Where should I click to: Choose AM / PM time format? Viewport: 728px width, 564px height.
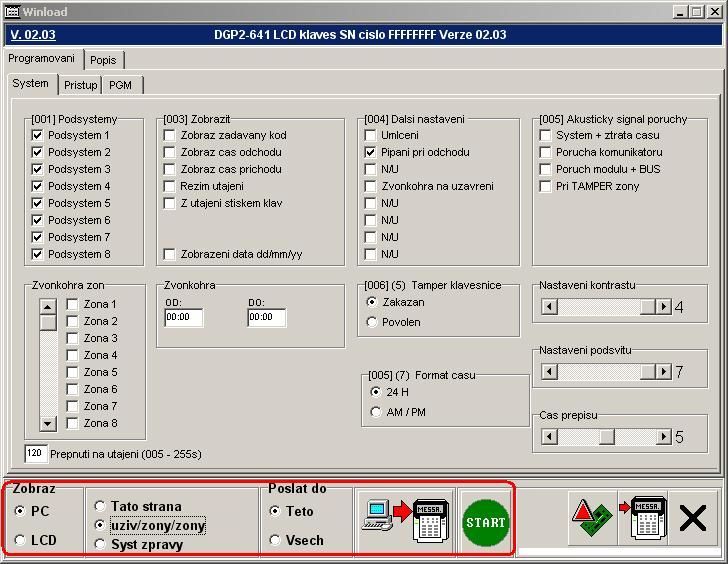pyautogui.click(x=376, y=412)
